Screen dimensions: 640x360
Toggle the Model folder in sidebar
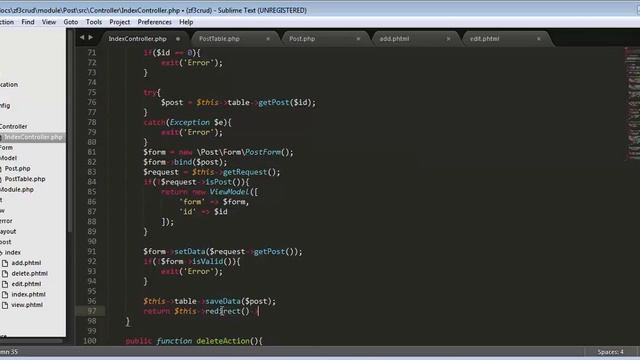pos(8,158)
